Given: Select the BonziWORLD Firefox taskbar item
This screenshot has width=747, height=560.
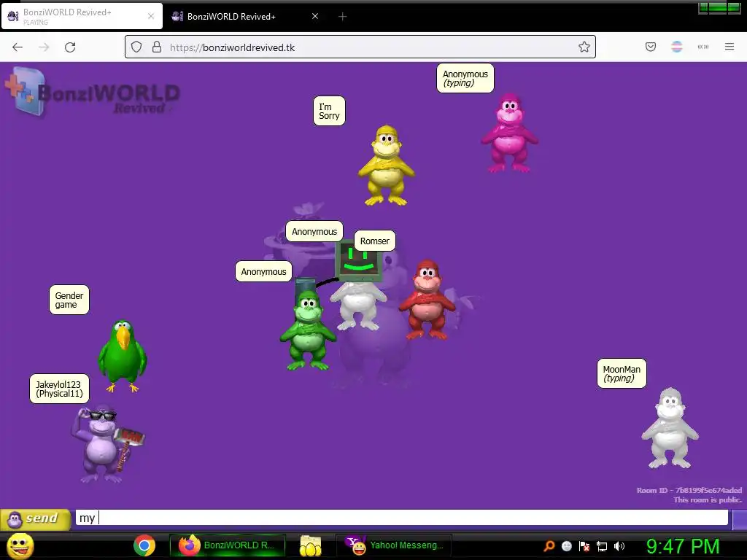Looking at the screenshot, I should (228, 545).
